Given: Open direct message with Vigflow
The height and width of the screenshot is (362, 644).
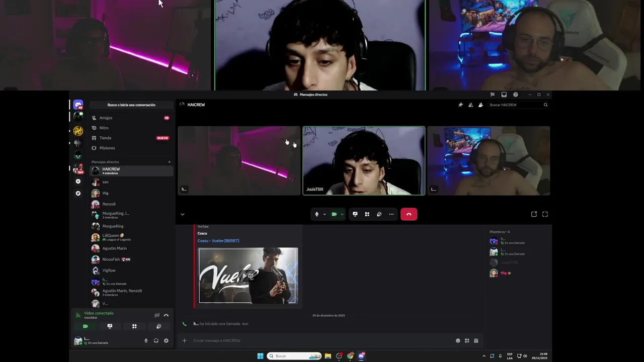Looking at the screenshot, I should 131,270.
